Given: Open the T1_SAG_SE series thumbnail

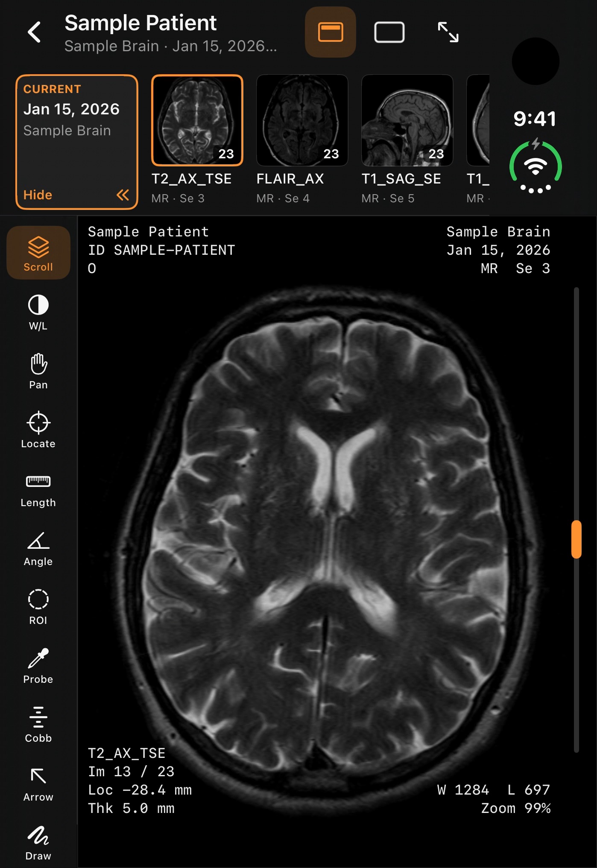Looking at the screenshot, I should pyautogui.click(x=407, y=120).
